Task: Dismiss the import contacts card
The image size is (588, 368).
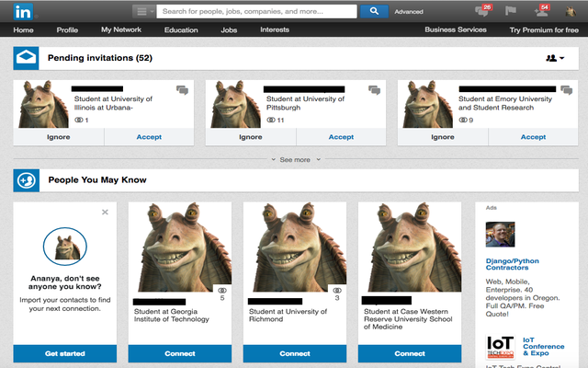Action: pos(105,213)
